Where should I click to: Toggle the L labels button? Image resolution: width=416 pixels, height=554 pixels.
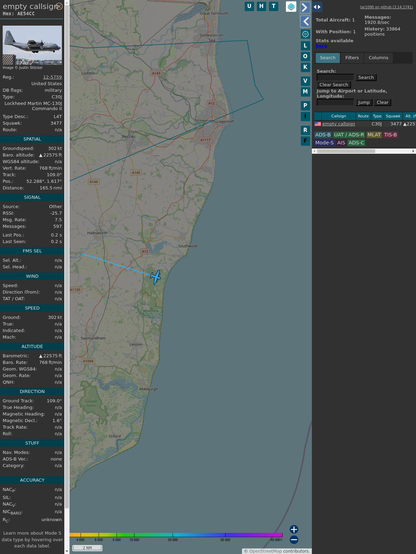(x=305, y=46)
